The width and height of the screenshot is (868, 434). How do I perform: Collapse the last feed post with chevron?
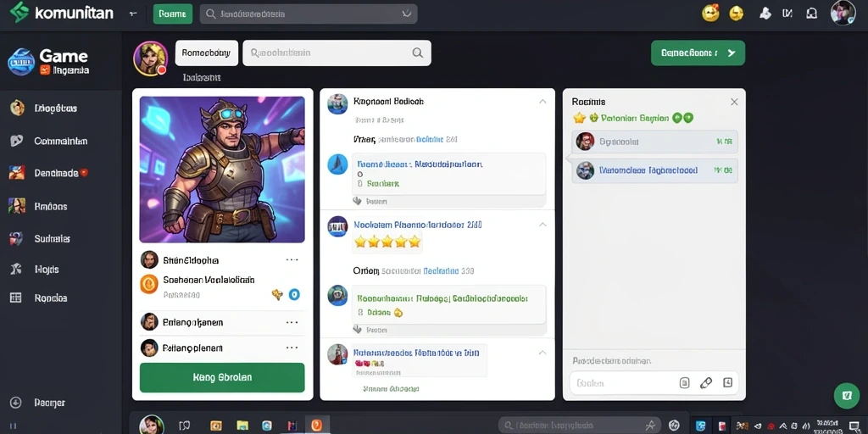tap(542, 353)
